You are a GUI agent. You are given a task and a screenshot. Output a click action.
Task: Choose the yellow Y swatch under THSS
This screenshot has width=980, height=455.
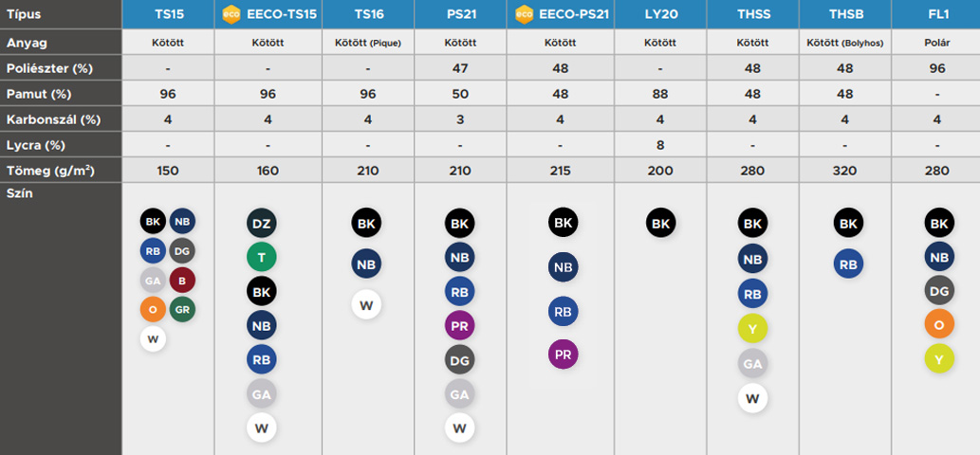point(752,328)
